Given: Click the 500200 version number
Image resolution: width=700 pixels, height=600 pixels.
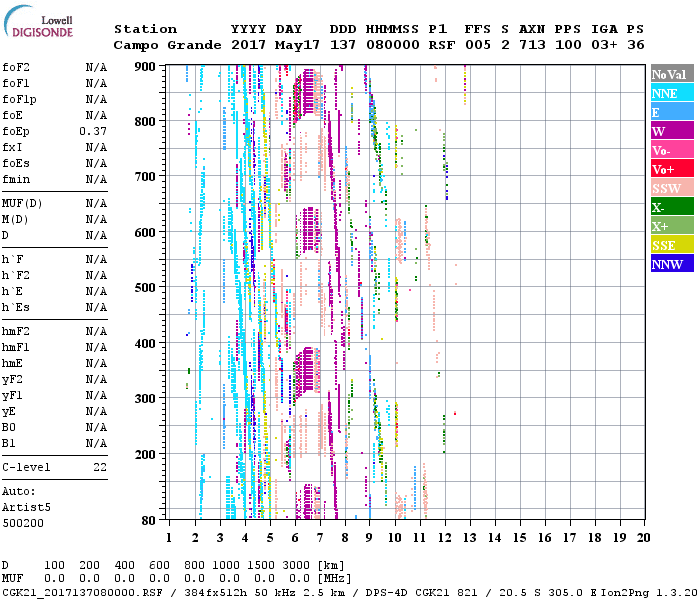Looking at the screenshot, I should pos(23,523).
